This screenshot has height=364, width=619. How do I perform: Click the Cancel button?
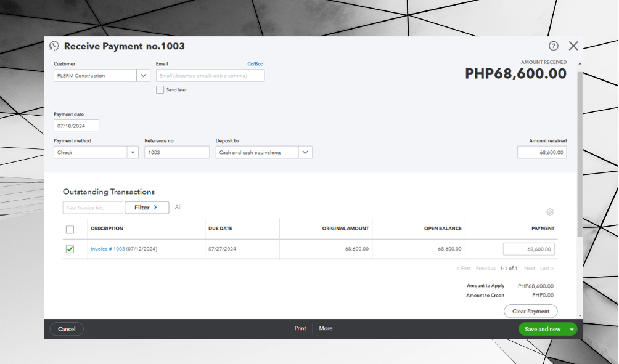67,329
